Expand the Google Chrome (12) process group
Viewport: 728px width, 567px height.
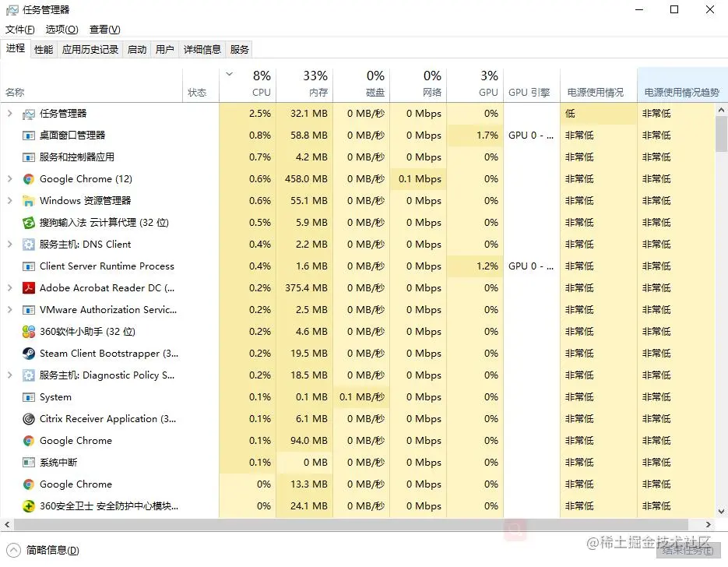tap(10, 179)
